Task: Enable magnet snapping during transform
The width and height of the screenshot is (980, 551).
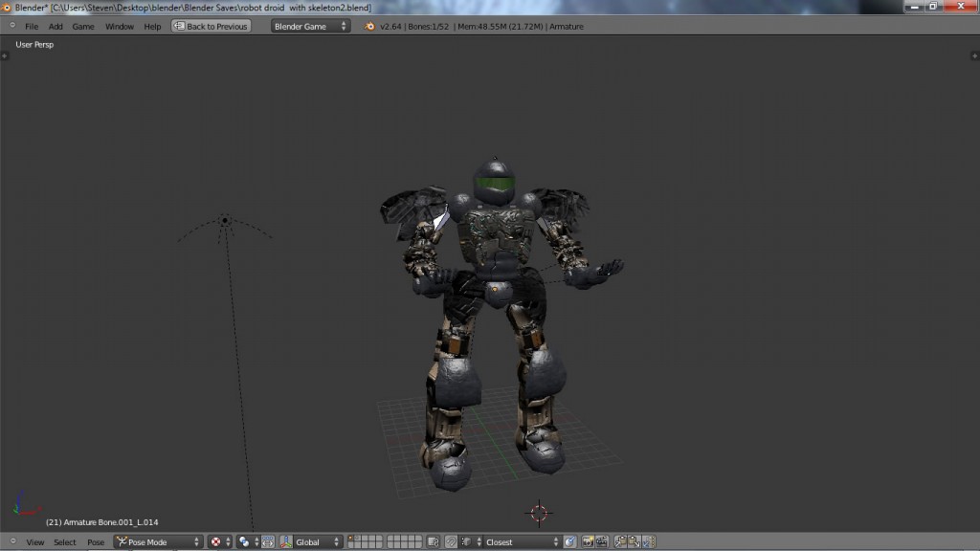Action: pos(450,542)
